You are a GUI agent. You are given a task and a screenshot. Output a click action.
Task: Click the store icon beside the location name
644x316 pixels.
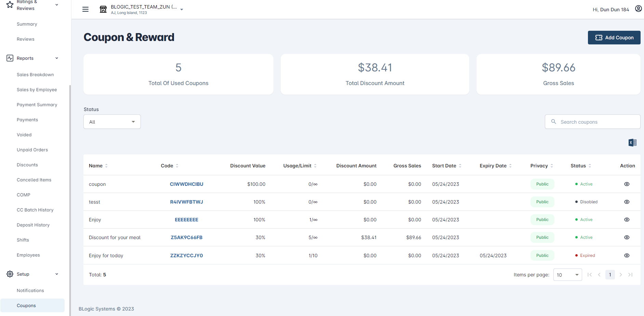[x=103, y=9]
